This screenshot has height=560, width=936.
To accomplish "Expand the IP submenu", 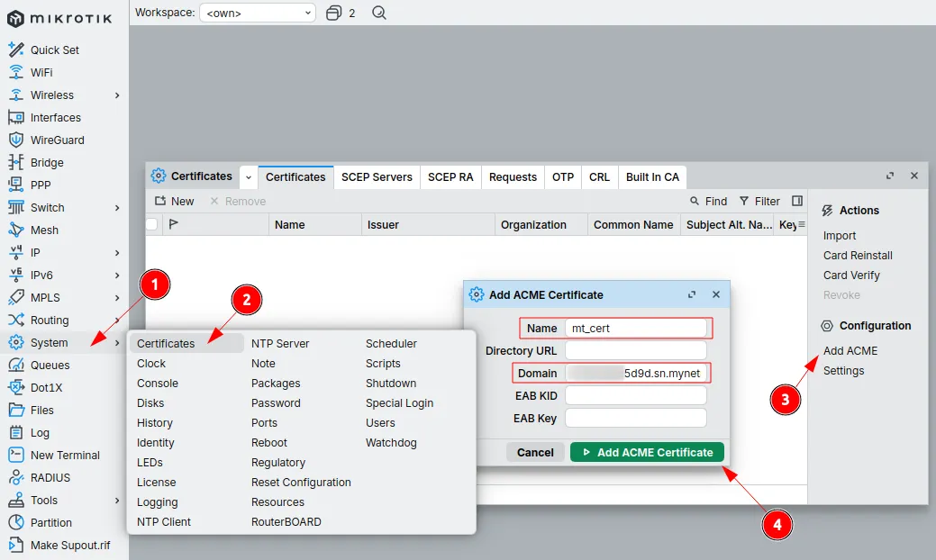I will pyautogui.click(x=117, y=253).
